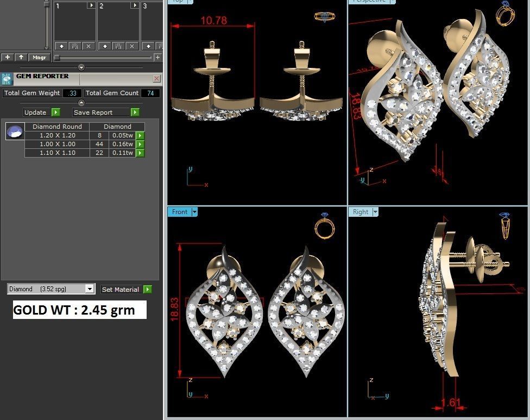530x420 pixels.
Task: Click the plus button at the slider's end
Action: (x=157, y=58)
